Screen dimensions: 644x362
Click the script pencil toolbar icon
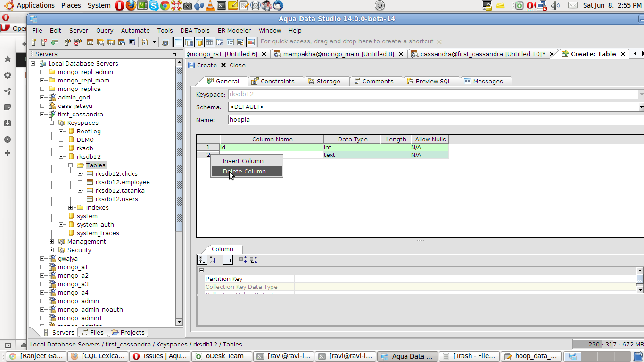pyautogui.click(x=145, y=42)
